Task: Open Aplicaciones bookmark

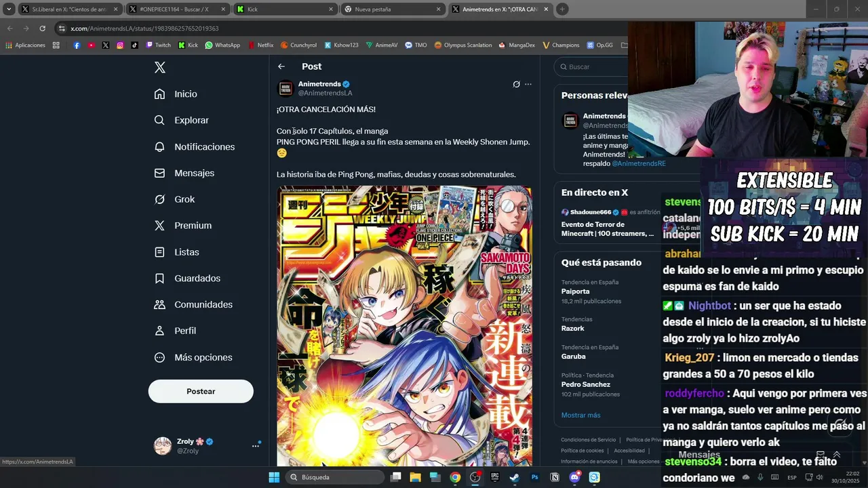Action: tap(25, 45)
